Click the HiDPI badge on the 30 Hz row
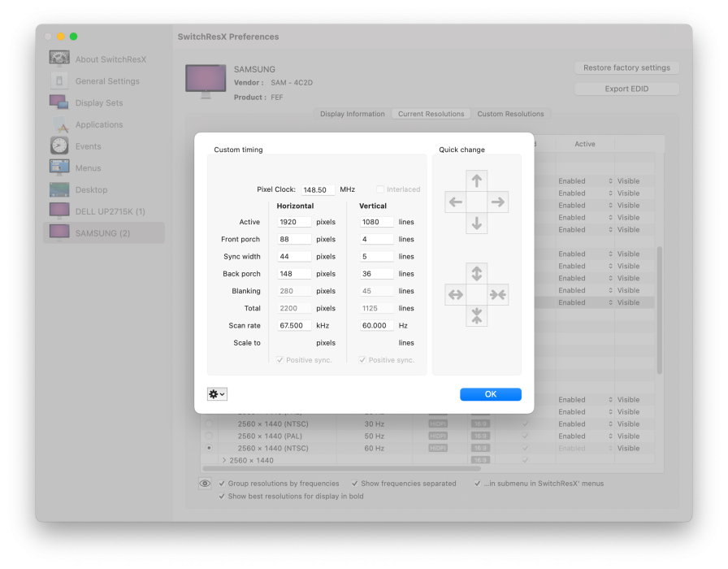The height and width of the screenshot is (569, 728). 438,423
